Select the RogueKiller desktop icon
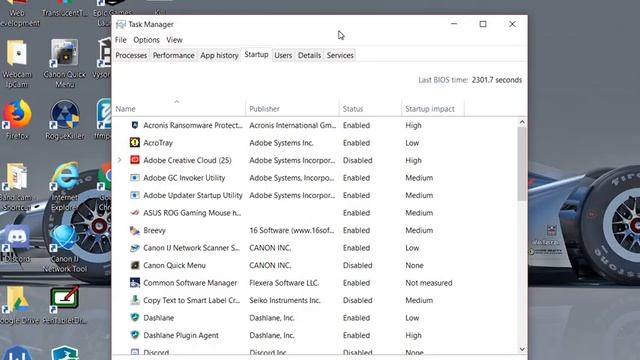This screenshot has height=360, width=640. 65,120
